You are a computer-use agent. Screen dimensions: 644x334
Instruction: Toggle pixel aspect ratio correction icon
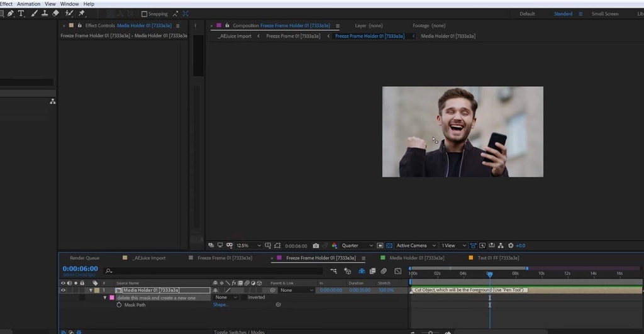(x=473, y=246)
